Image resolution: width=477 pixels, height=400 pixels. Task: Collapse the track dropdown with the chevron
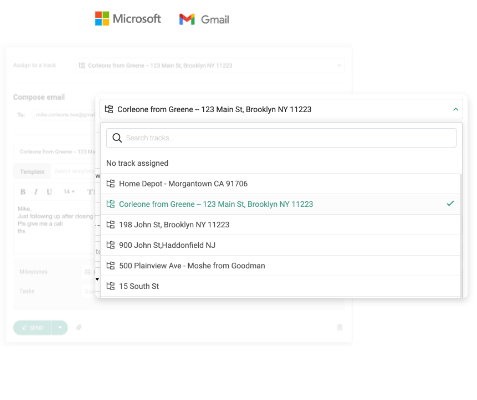(x=455, y=109)
